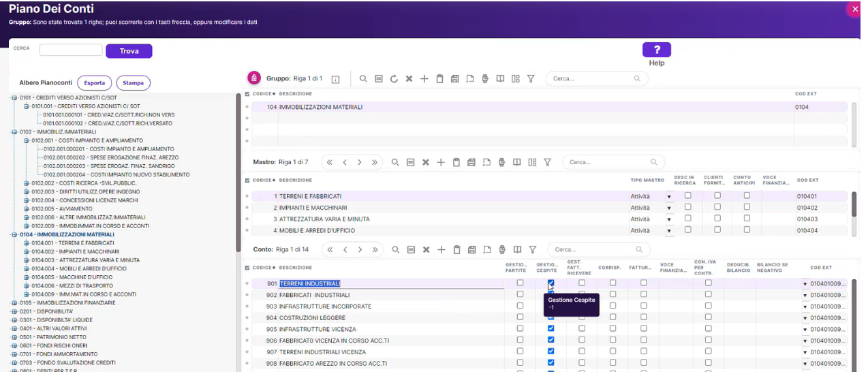Click the pink lock icon beside Gruppo

(x=254, y=78)
